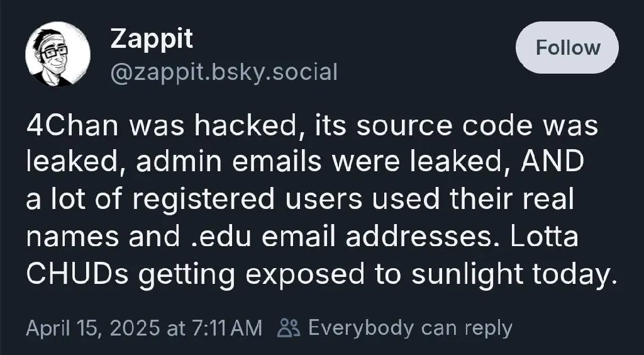Screen dimensions: 644x355
Task: Click the people icon beside Everybody can reply
Action: 289,328
